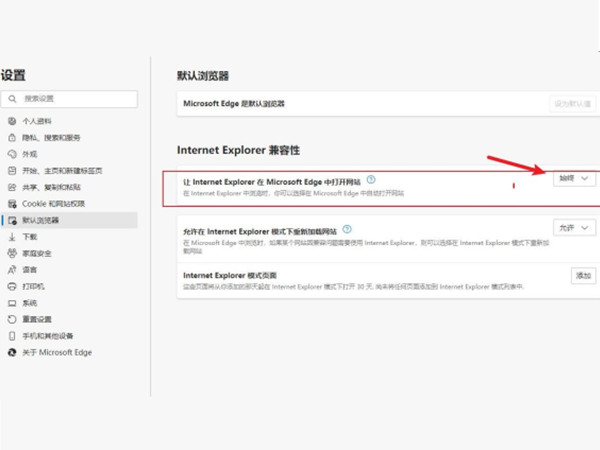This screenshot has height=450, width=600.
Task: Click help icon beside 允许在 Internet Explorer 模式下重新加载网站
Action: point(347,229)
